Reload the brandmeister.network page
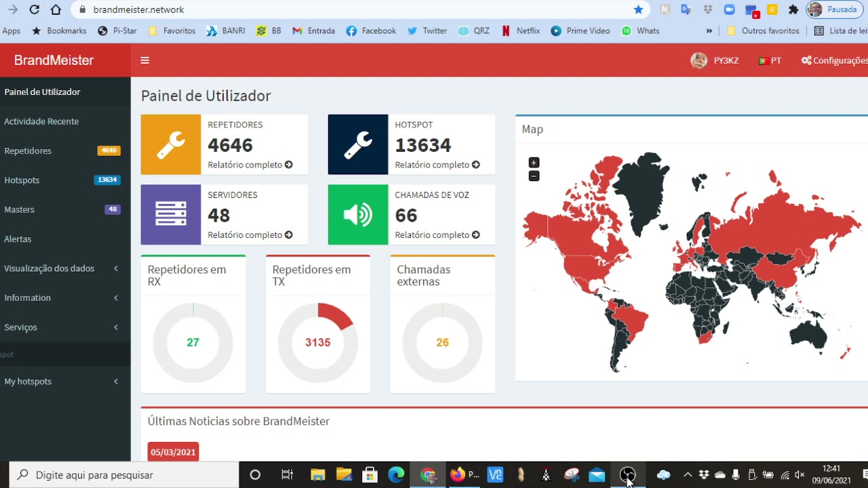Image resolution: width=868 pixels, height=488 pixels. (x=34, y=9)
